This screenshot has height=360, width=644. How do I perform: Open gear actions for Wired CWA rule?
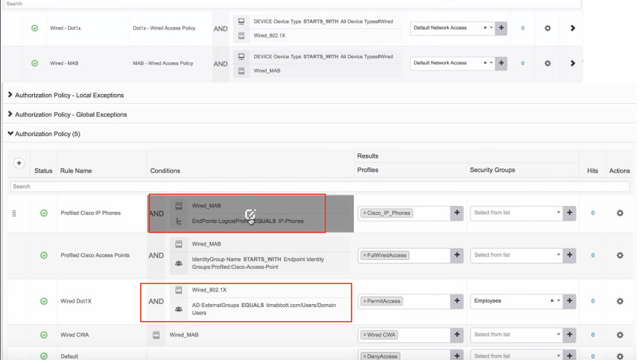(x=620, y=335)
